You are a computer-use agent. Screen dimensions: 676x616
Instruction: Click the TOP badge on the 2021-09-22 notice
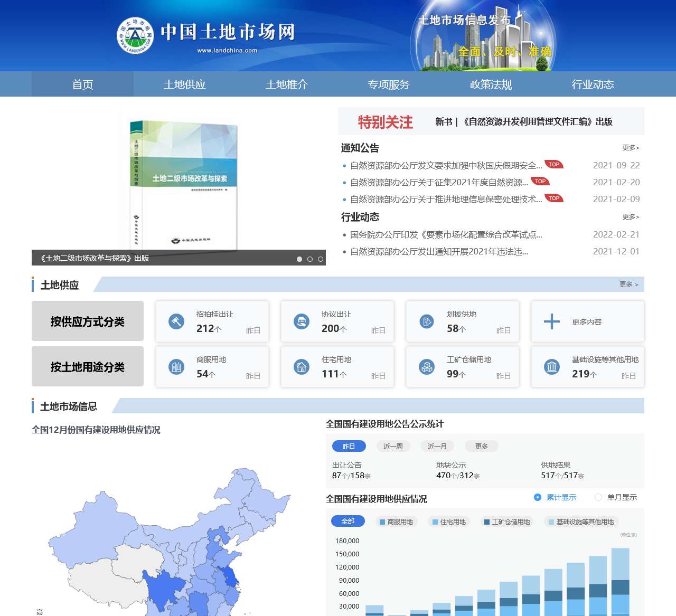click(554, 164)
